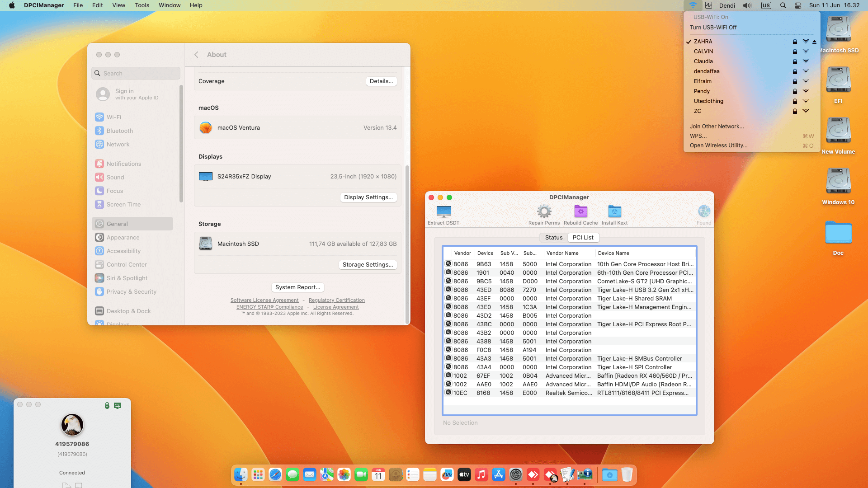Click Storage Settings button

click(x=368, y=265)
